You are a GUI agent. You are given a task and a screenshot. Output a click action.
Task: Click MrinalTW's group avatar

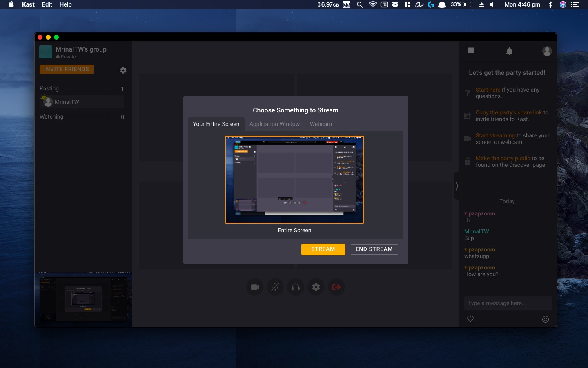[x=46, y=52]
